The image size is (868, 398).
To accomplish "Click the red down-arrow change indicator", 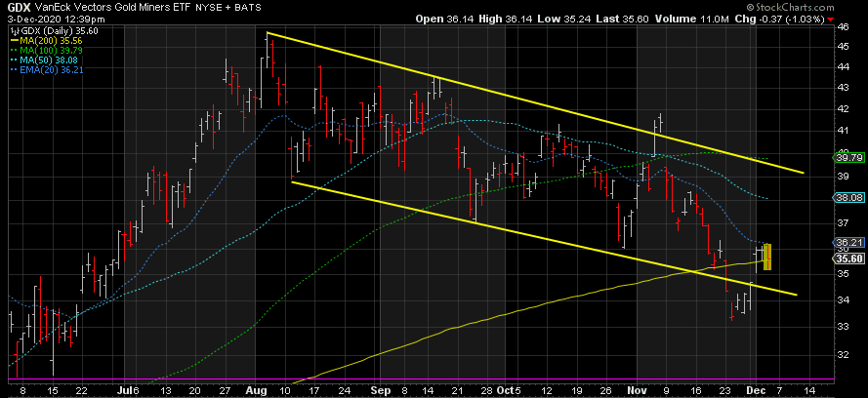I will click(x=830, y=19).
